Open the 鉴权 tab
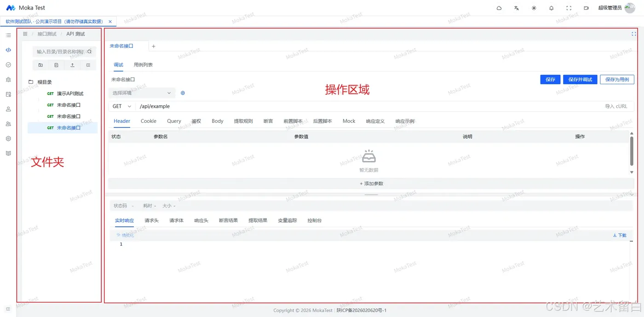This screenshot has width=644, height=317. point(196,121)
